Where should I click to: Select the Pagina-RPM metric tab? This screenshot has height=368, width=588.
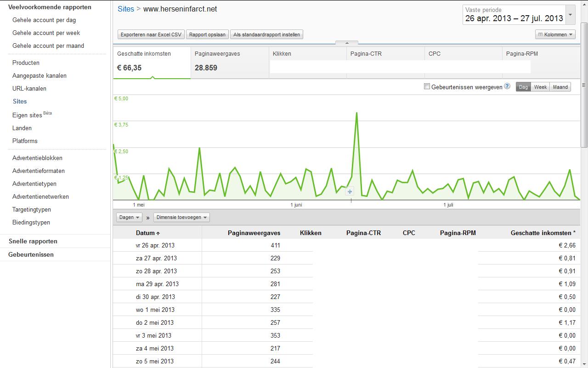(x=541, y=63)
